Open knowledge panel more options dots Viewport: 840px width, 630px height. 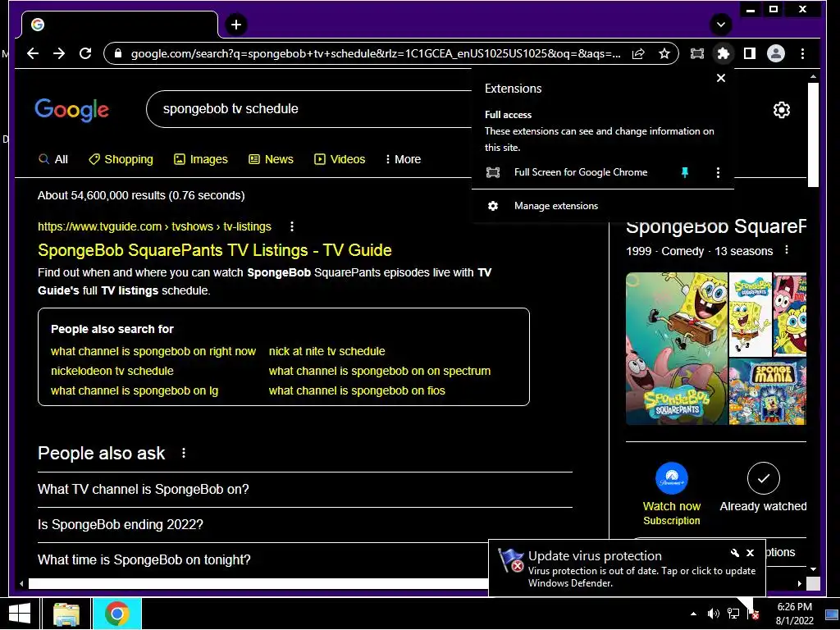(x=787, y=249)
